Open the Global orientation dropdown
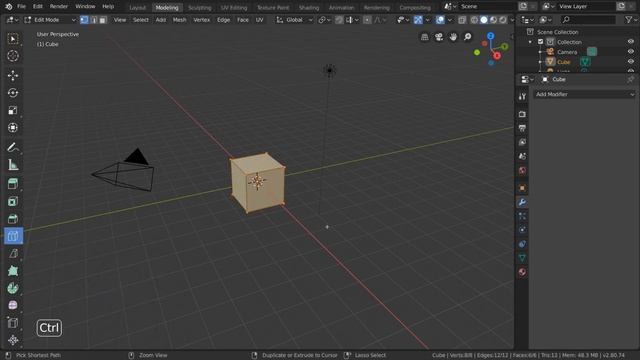The width and height of the screenshot is (640, 360). coord(294,20)
